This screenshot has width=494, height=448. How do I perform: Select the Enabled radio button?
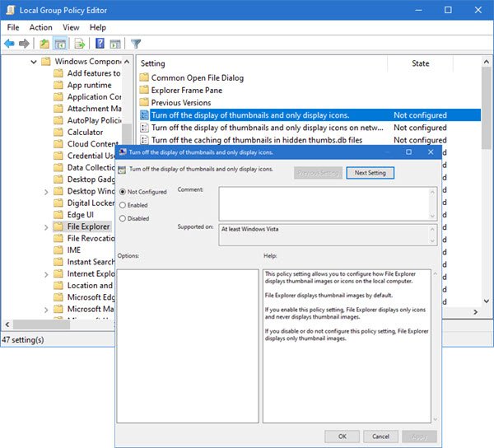point(123,205)
